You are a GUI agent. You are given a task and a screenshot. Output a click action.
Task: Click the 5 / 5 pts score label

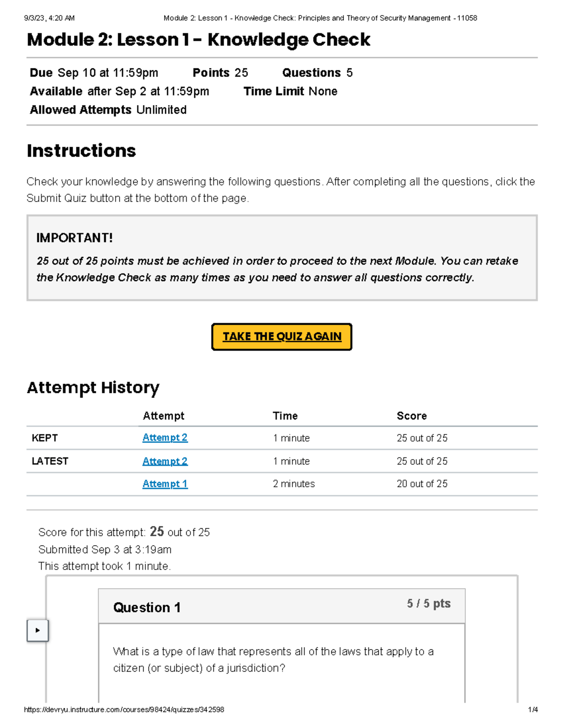428,604
